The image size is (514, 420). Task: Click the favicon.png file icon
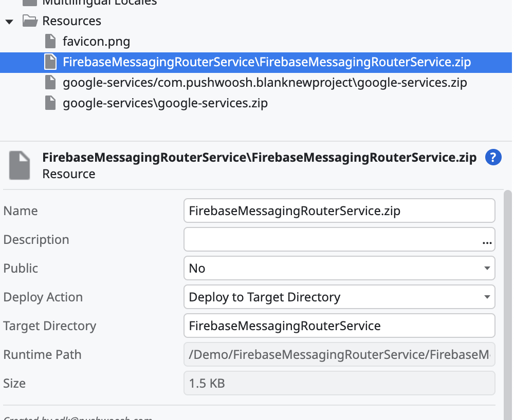click(x=50, y=41)
